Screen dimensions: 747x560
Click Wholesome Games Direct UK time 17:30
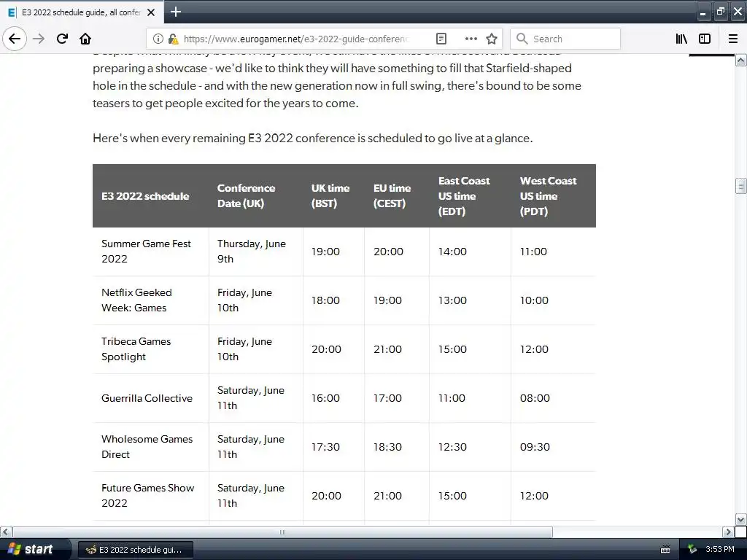point(325,447)
